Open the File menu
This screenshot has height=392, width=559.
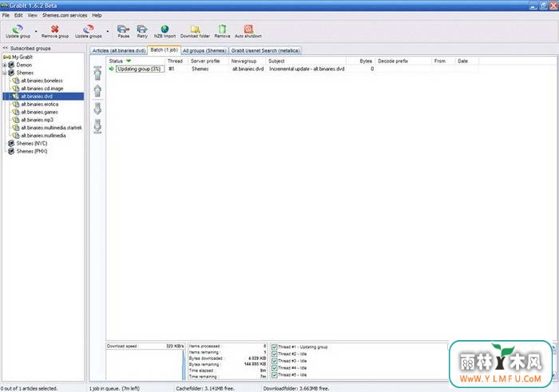6,15
